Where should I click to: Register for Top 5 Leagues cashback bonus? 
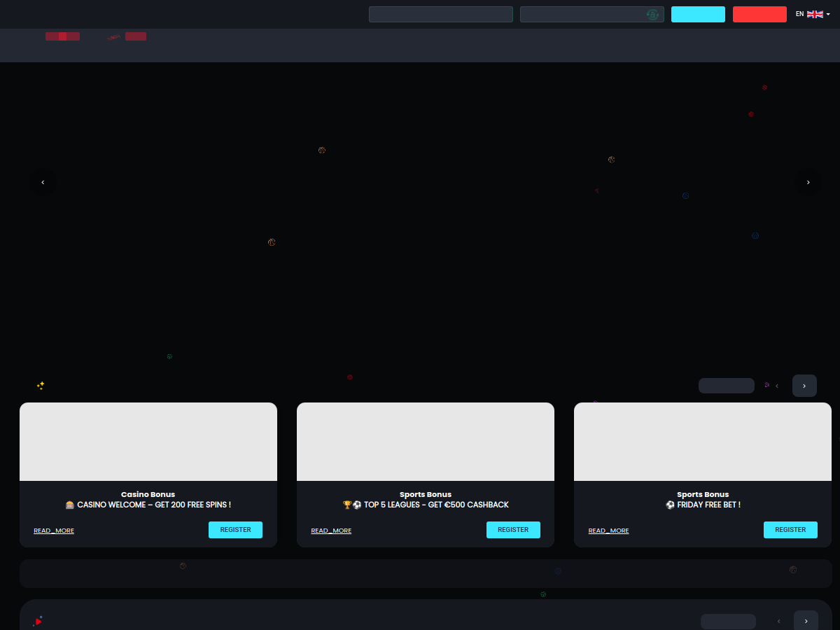(x=513, y=530)
